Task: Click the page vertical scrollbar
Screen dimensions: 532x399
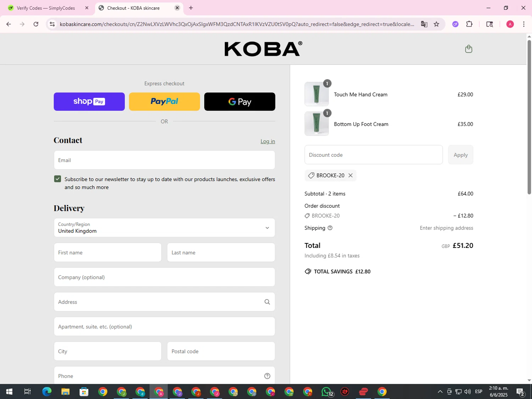Action: (x=529, y=117)
